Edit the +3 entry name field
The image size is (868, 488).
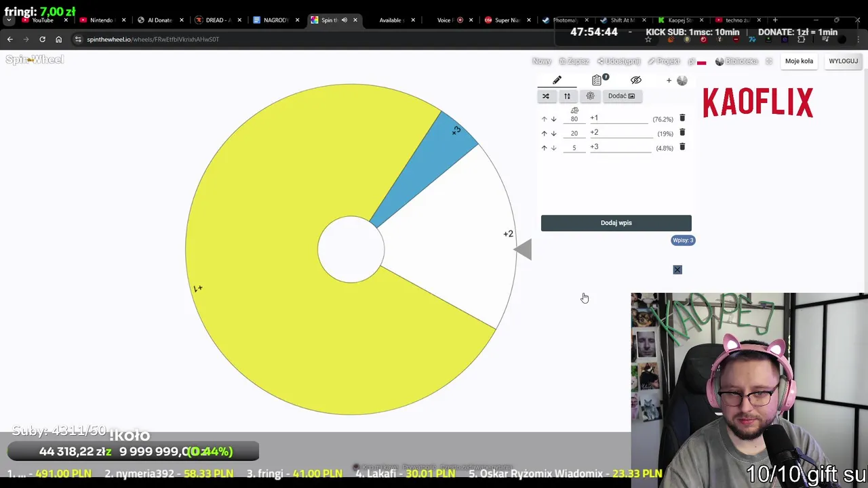click(x=619, y=147)
